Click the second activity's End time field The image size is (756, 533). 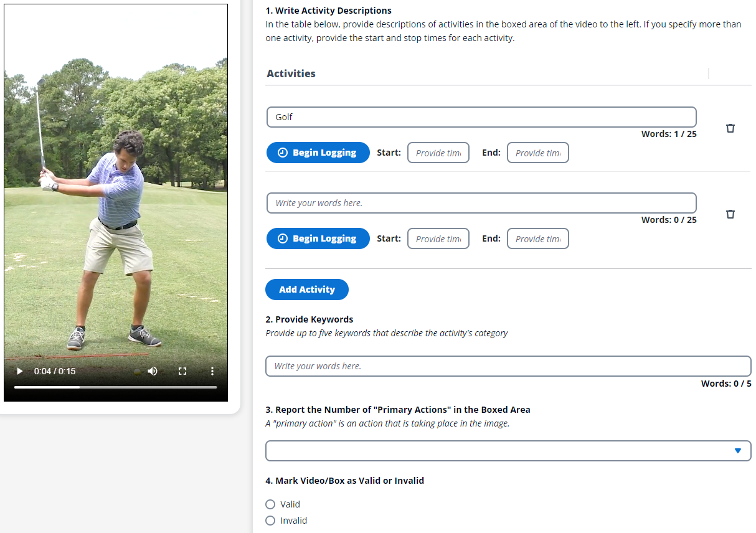[537, 238]
